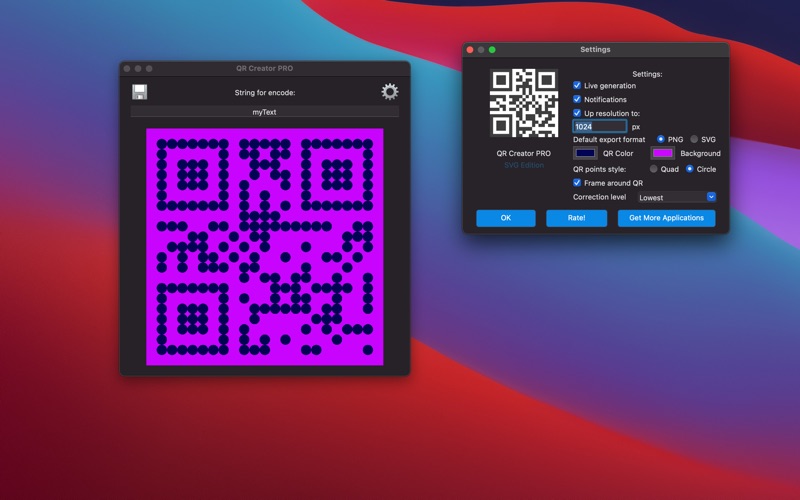Click the floppy disk save icon
The image size is (800, 500).
pyautogui.click(x=140, y=92)
